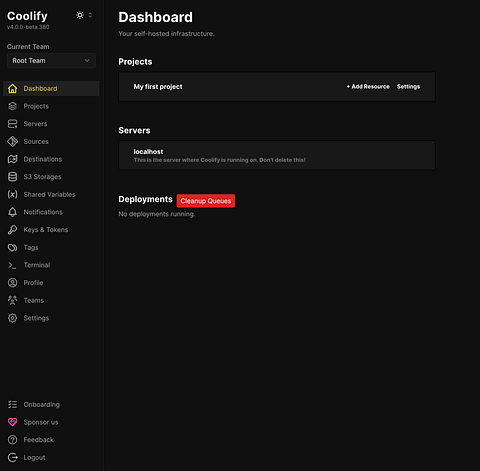Click the Terminal prompt icon
The image size is (480, 471).
pos(12,265)
